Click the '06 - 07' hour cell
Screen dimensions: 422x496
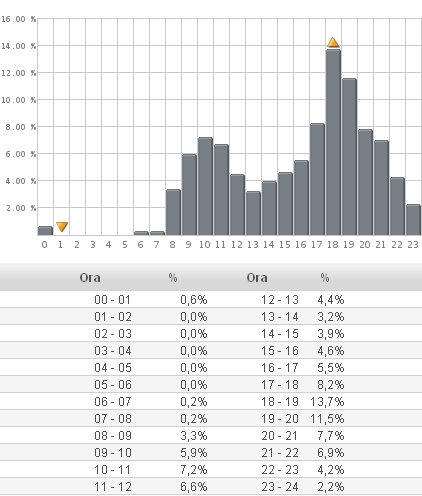(x=113, y=402)
